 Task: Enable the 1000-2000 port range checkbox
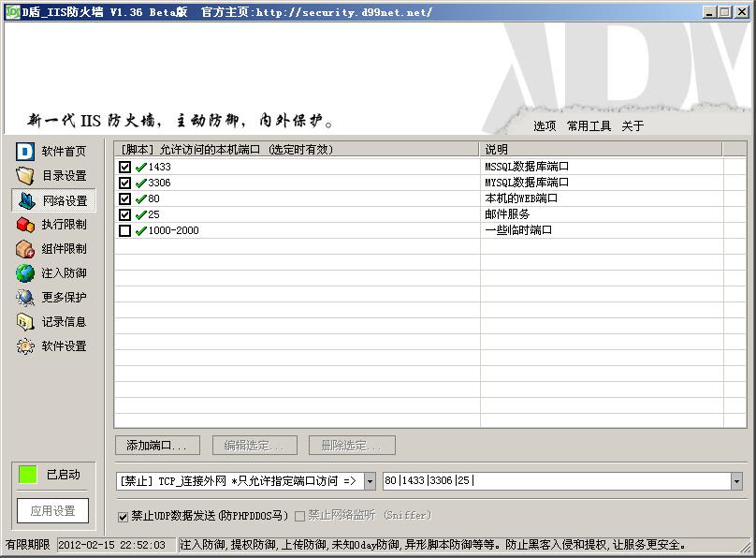[x=124, y=230]
